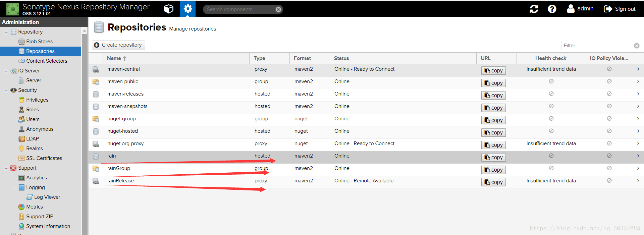Open Support ZIP page
The height and width of the screenshot is (235, 644).
click(40, 217)
